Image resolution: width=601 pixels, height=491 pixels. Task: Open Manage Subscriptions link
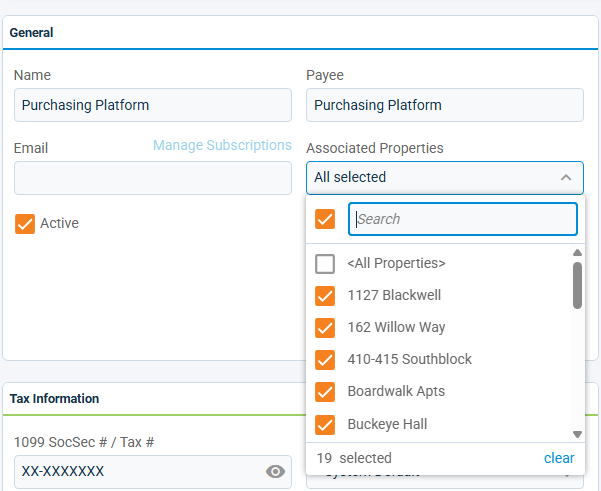[222, 146]
